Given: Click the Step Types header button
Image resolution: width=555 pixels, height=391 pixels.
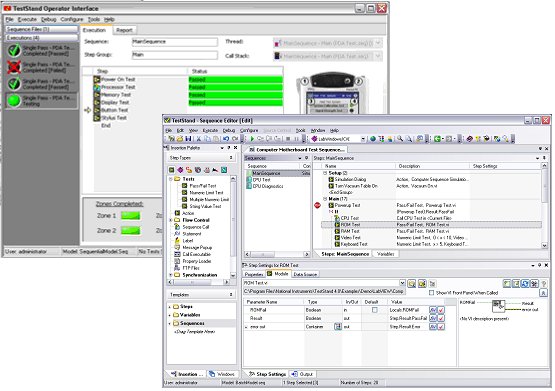Looking at the screenshot, I should pos(201,157).
